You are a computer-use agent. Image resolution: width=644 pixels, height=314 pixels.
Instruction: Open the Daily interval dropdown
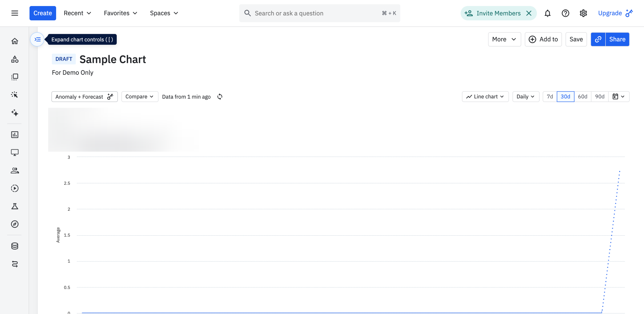[x=526, y=97]
